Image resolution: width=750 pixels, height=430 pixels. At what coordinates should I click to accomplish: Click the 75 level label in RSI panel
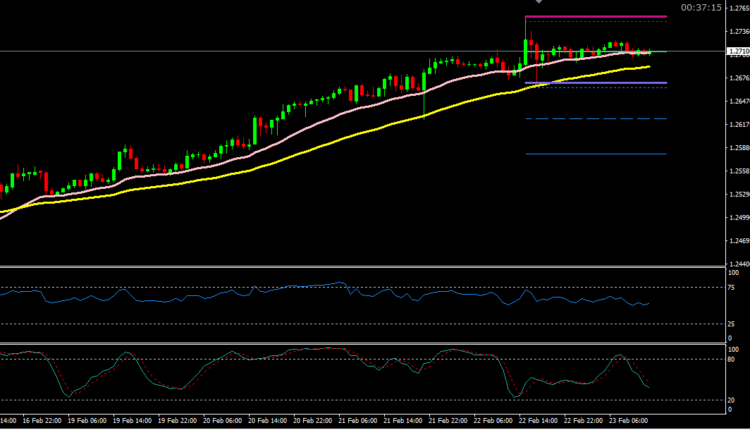(733, 287)
